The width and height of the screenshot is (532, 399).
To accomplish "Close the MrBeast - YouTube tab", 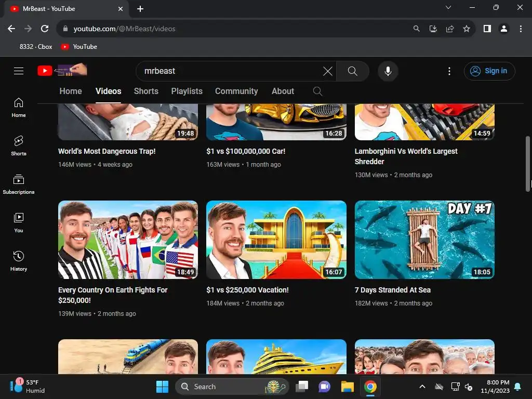I will [121, 9].
